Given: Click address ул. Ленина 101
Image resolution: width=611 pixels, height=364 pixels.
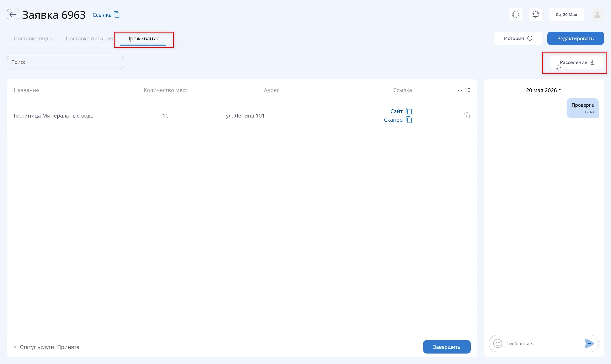Looking at the screenshot, I should (x=245, y=116).
